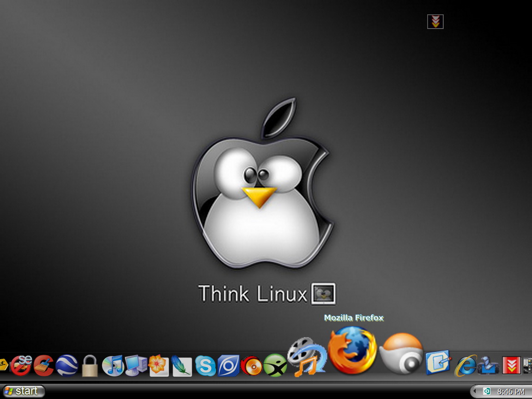Expand hidden system tray icons arrow

click(475, 391)
